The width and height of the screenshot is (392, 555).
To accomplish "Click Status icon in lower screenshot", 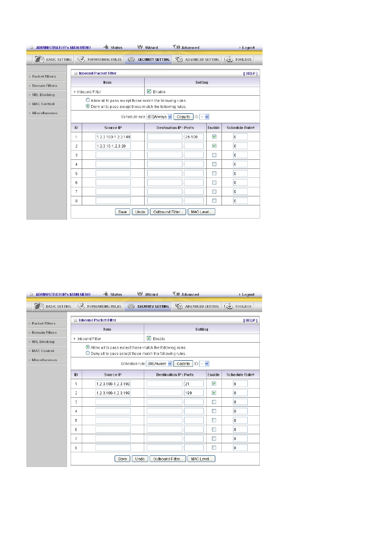I will tap(106, 294).
